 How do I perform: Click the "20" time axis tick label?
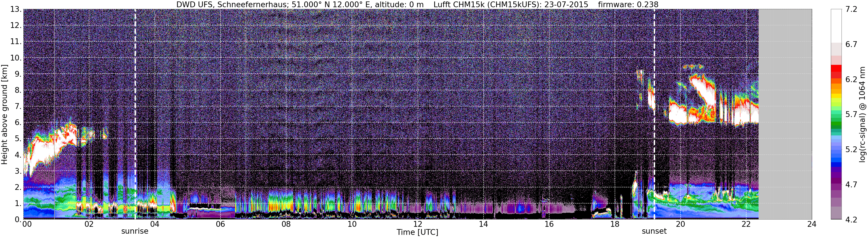pos(680,224)
